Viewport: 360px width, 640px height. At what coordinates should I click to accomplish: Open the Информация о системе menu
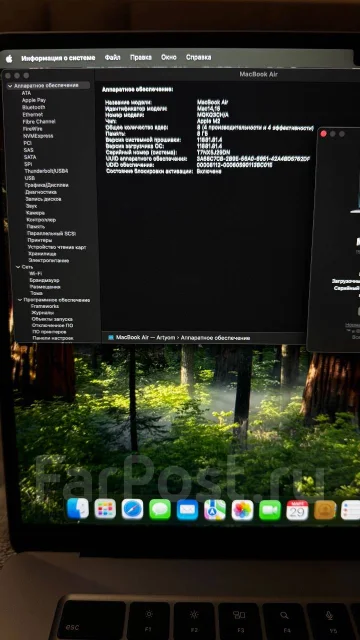58,58
